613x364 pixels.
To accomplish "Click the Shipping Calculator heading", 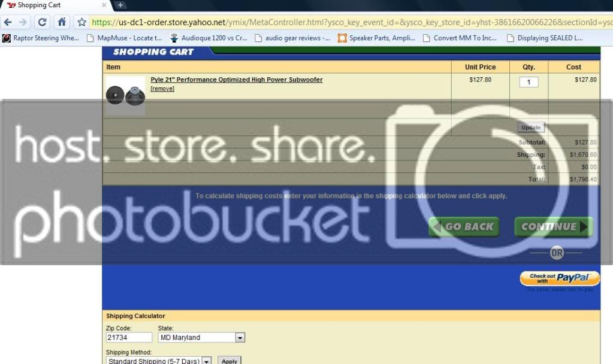I will (x=135, y=316).
